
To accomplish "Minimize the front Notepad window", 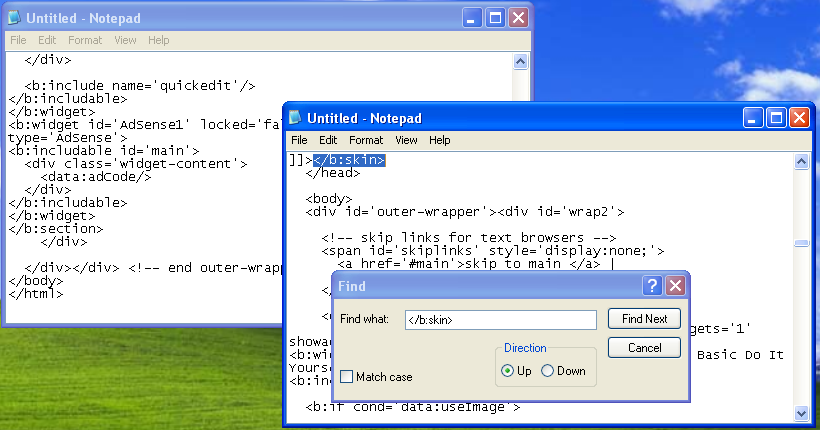I will click(753, 118).
